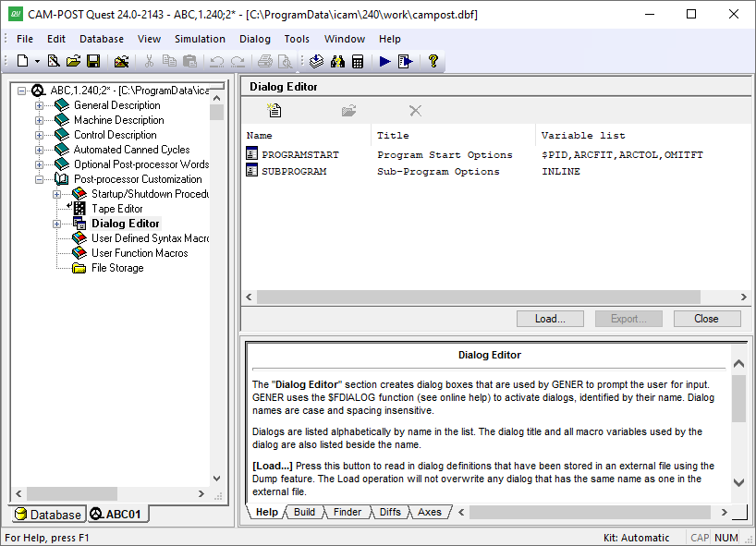
Task: Open the Tools menu
Action: click(297, 39)
